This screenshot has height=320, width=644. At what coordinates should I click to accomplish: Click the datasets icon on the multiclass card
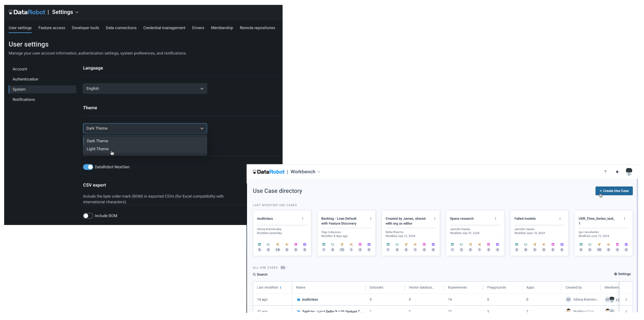259,245
